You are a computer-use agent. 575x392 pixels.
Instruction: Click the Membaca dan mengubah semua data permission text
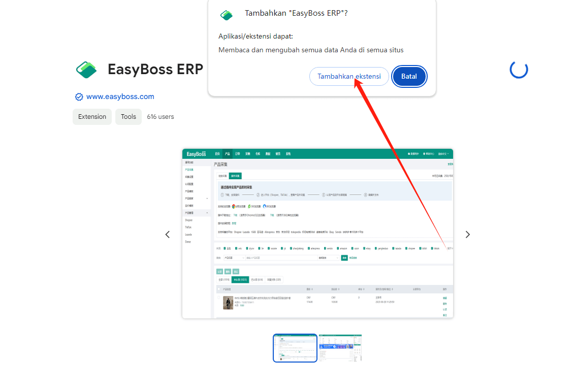tap(310, 50)
